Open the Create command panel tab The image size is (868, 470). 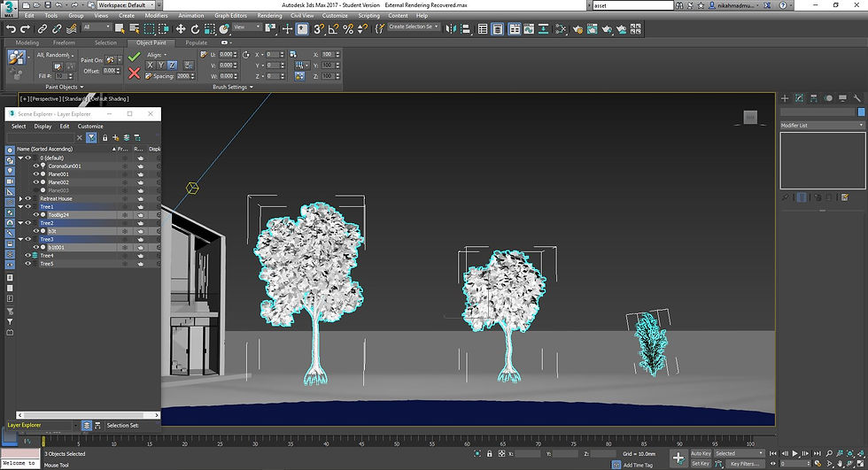click(x=785, y=98)
